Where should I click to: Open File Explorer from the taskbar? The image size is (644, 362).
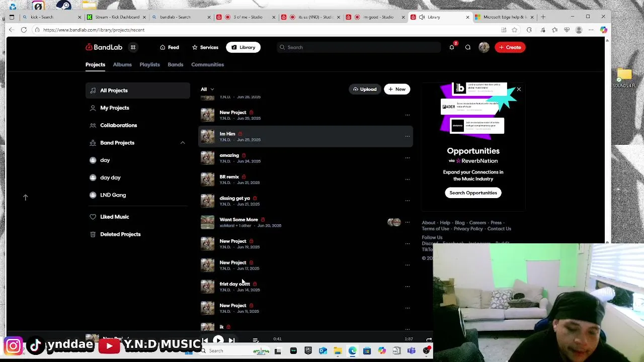[338, 351]
